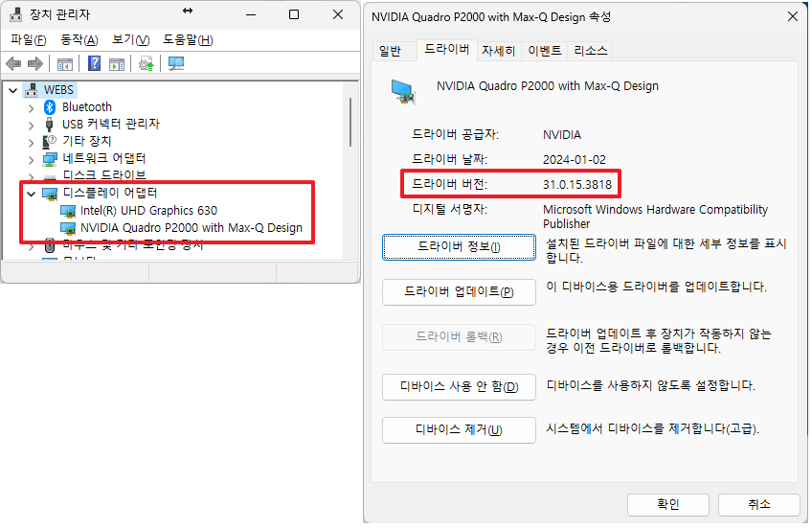Click the Device Manager title bar icon
Screen dimensions: 812x529
click(x=15, y=14)
